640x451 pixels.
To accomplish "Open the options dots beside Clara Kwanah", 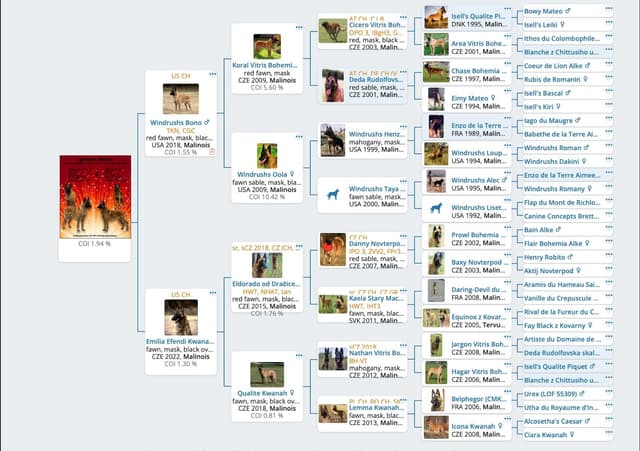I will click(609, 432).
